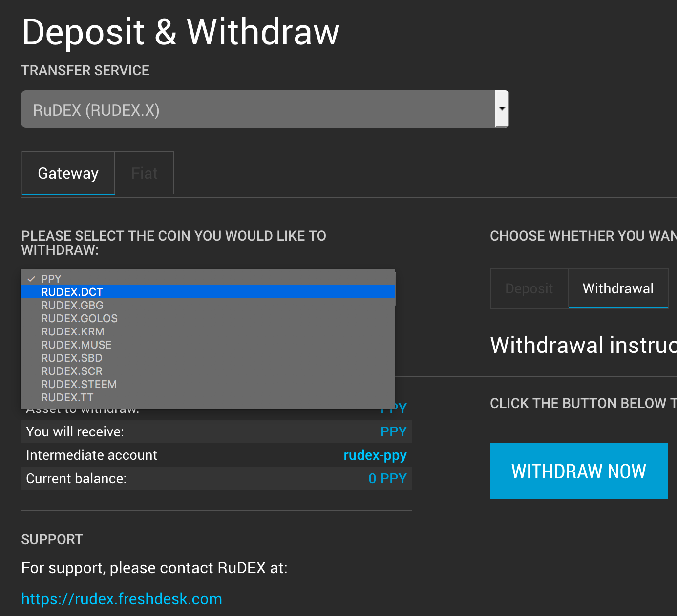Click the TRANSFER SERVICE label
This screenshot has width=677, height=616.
coord(85,70)
